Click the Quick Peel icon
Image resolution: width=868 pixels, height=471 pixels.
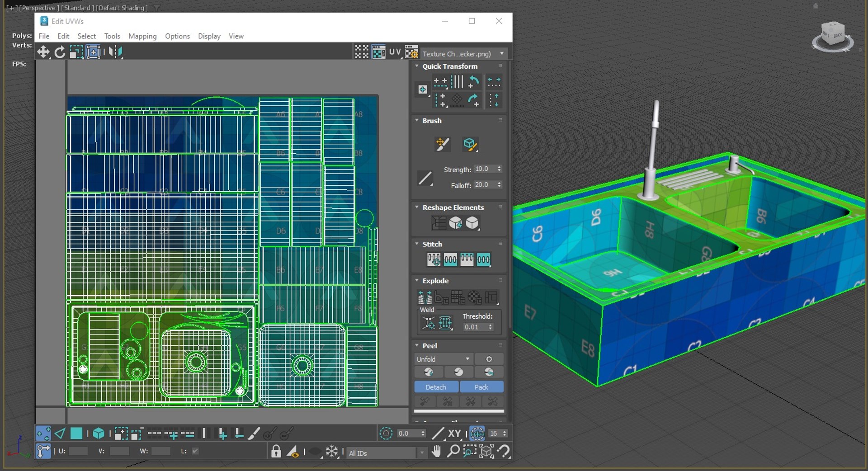pos(428,372)
